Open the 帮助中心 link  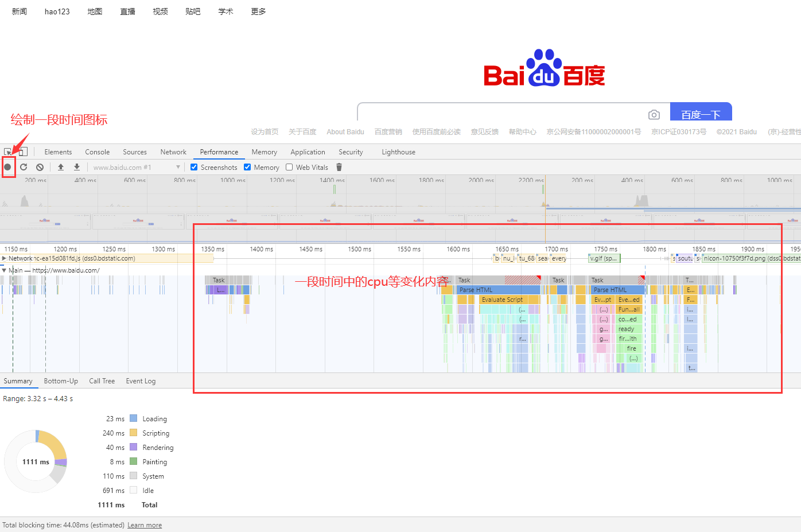point(523,132)
